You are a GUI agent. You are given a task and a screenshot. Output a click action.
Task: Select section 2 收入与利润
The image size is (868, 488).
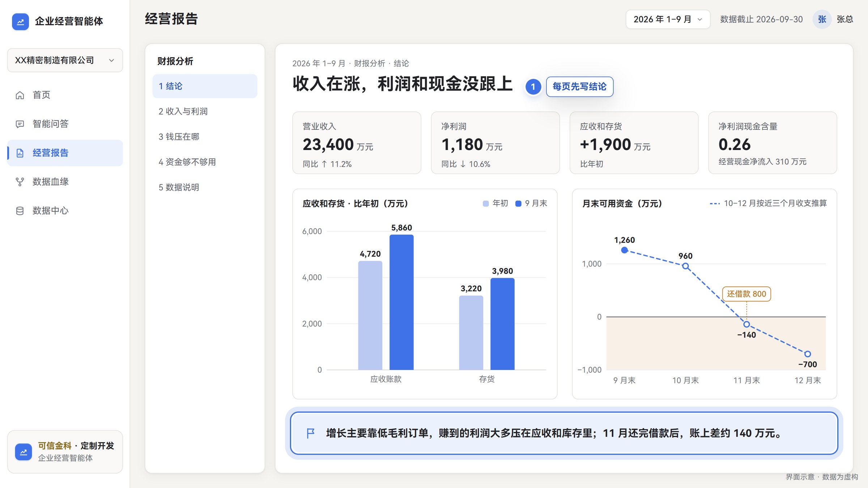pyautogui.click(x=205, y=111)
